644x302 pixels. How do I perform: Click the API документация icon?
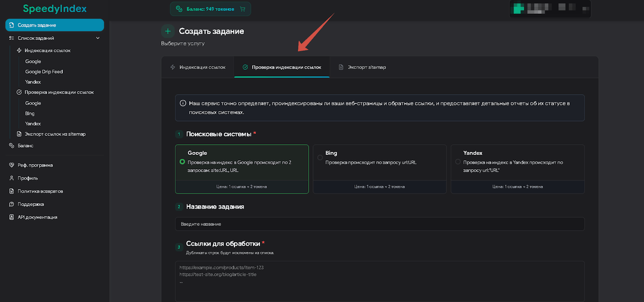click(12, 217)
